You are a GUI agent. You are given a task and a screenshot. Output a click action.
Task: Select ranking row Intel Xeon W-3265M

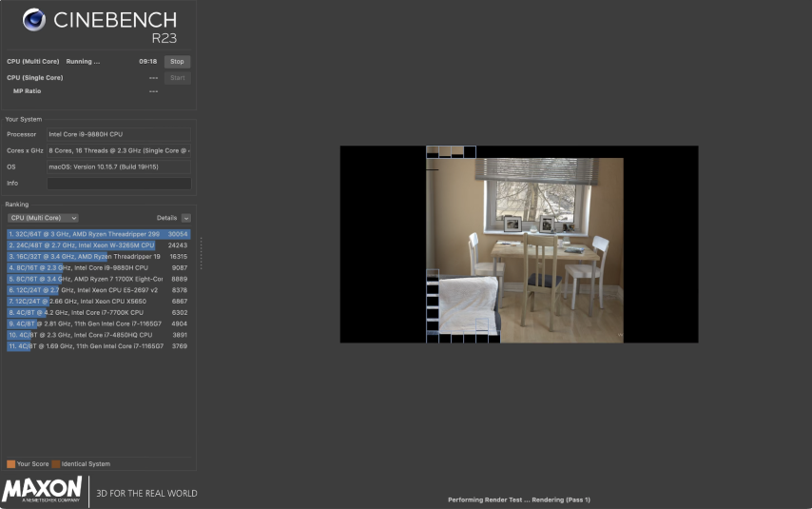[x=98, y=245]
